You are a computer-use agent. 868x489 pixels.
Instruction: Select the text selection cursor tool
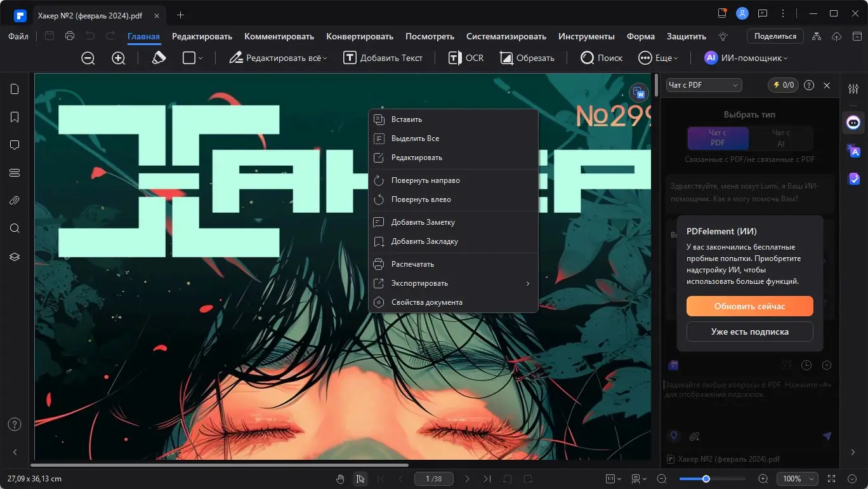[360, 479]
